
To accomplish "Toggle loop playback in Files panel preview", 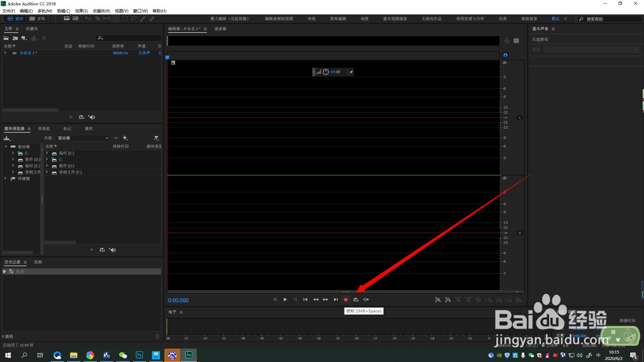I will (x=81, y=117).
